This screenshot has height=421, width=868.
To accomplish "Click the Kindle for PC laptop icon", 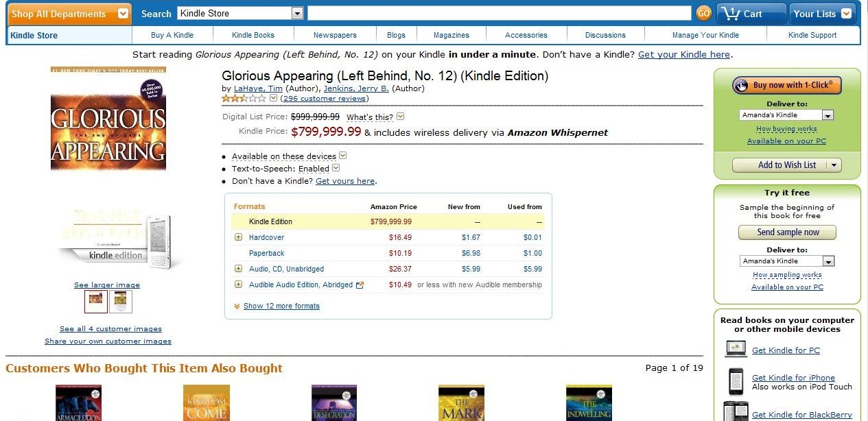I will 736,350.
